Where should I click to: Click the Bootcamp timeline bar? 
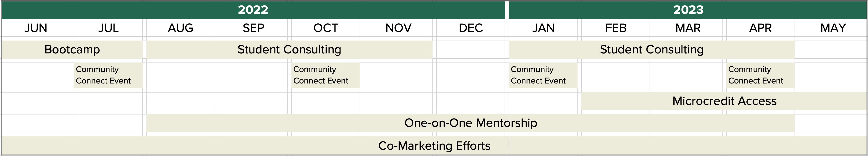pyautogui.click(x=72, y=50)
